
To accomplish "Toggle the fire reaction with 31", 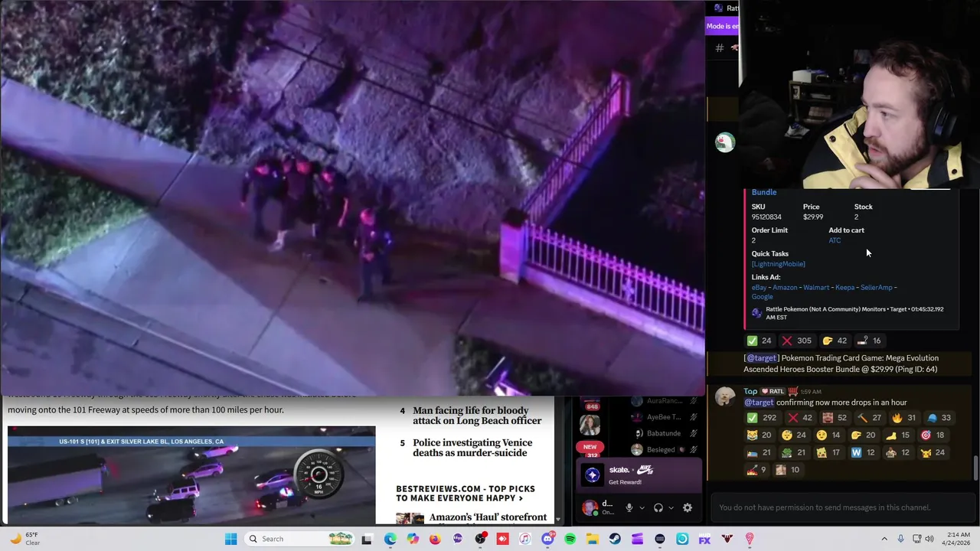I will click(x=903, y=418).
